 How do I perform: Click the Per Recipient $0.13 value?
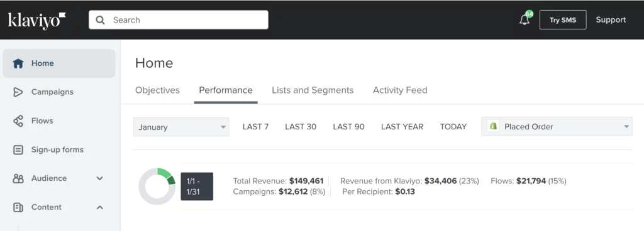(405, 191)
